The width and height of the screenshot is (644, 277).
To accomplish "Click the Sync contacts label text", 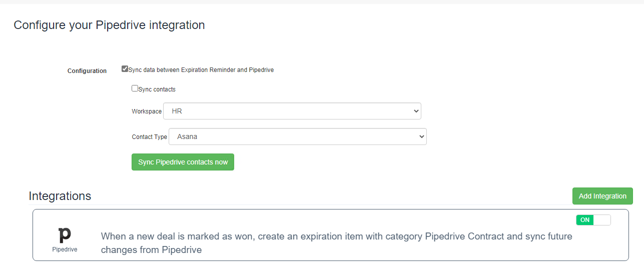I will coord(157,89).
